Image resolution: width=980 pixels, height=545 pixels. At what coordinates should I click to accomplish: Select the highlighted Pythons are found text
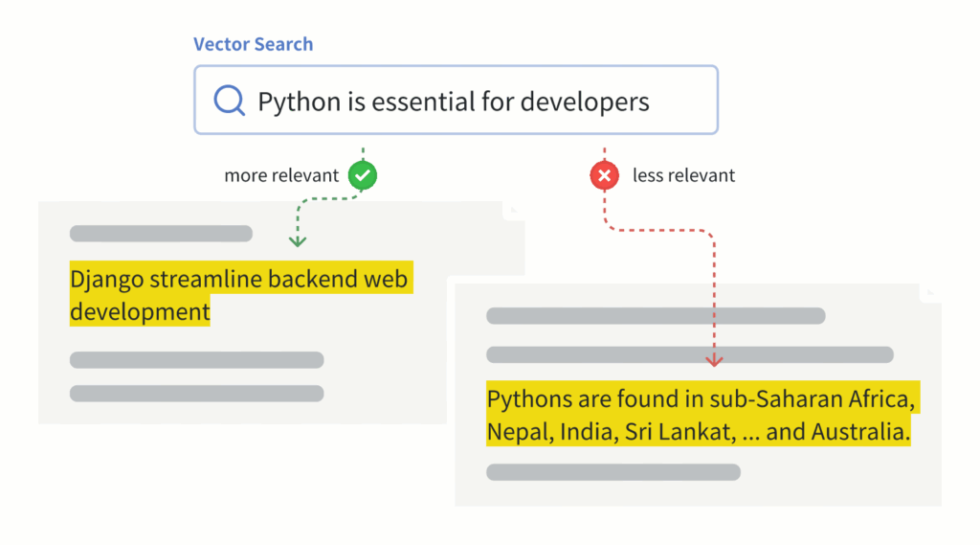pos(702,414)
